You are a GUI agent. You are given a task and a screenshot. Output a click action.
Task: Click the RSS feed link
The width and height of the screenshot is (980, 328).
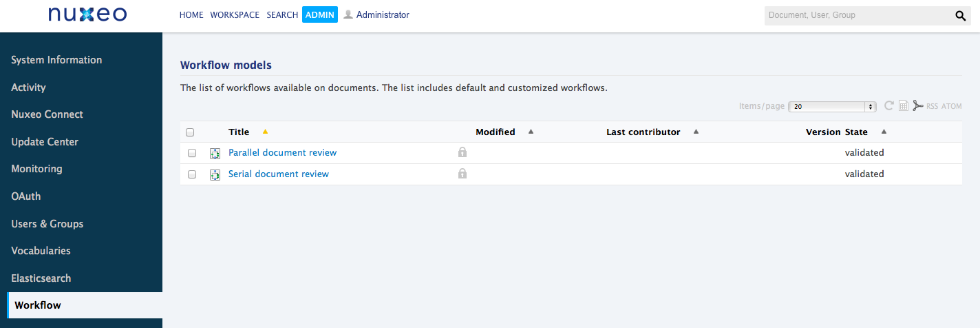point(932,106)
